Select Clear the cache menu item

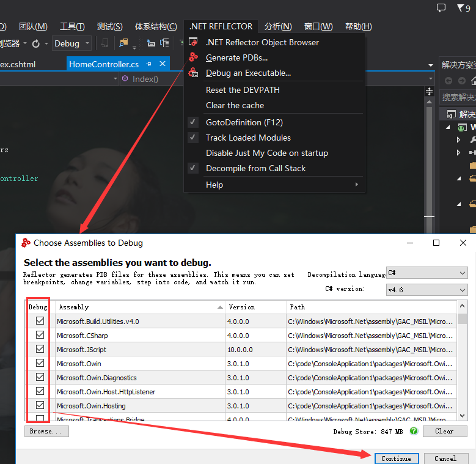(274, 105)
